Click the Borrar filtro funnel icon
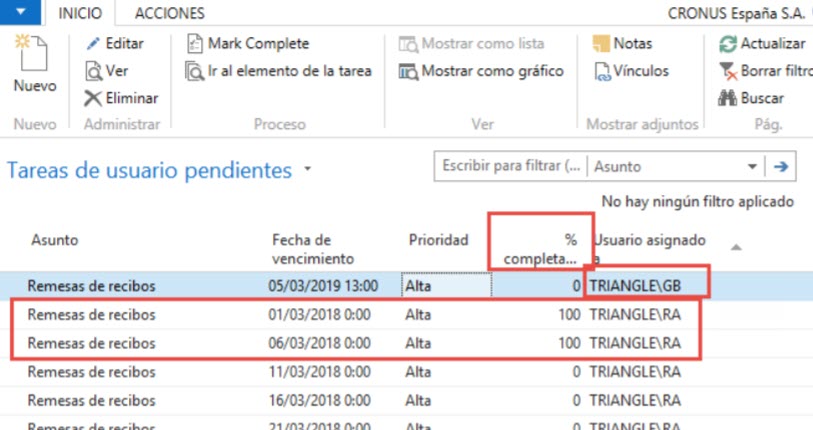Viewport: 813px width, 430px height. pos(728,71)
